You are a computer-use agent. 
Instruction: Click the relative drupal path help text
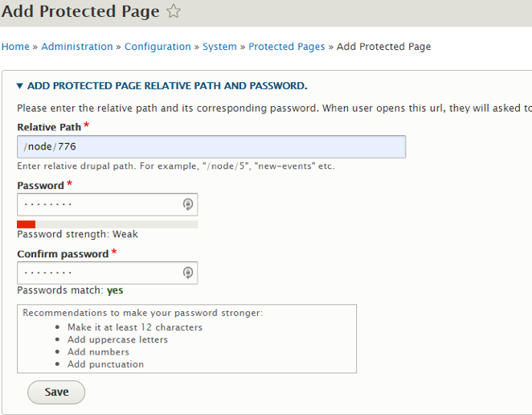coord(175,166)
